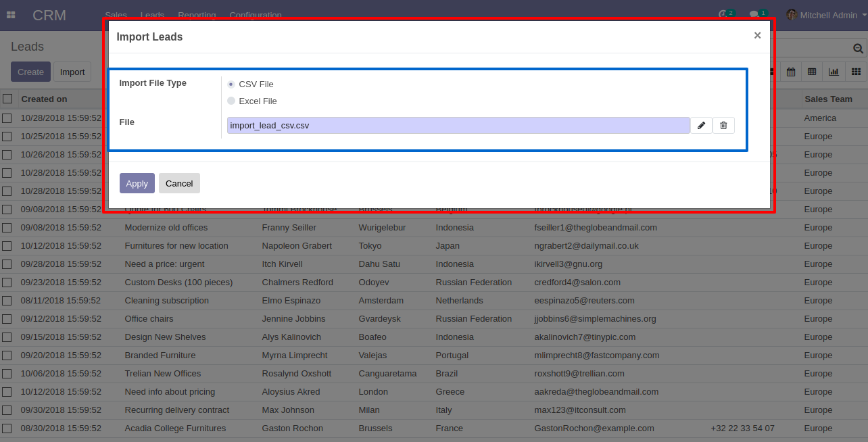Viewport: 868px width, 442px height.
Task: Click contact name Chalmers Redford
Action: pos(297,283)
